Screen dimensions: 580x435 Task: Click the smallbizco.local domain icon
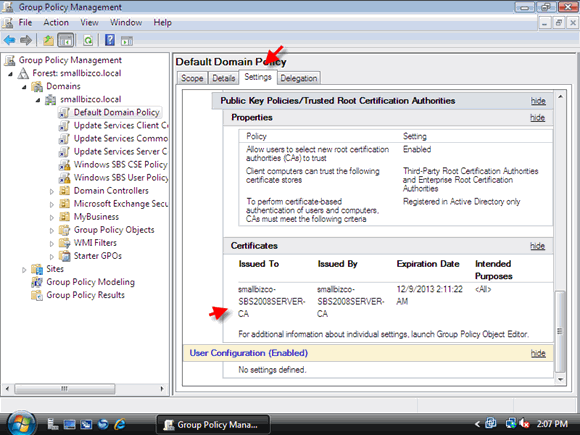(50, 99)
